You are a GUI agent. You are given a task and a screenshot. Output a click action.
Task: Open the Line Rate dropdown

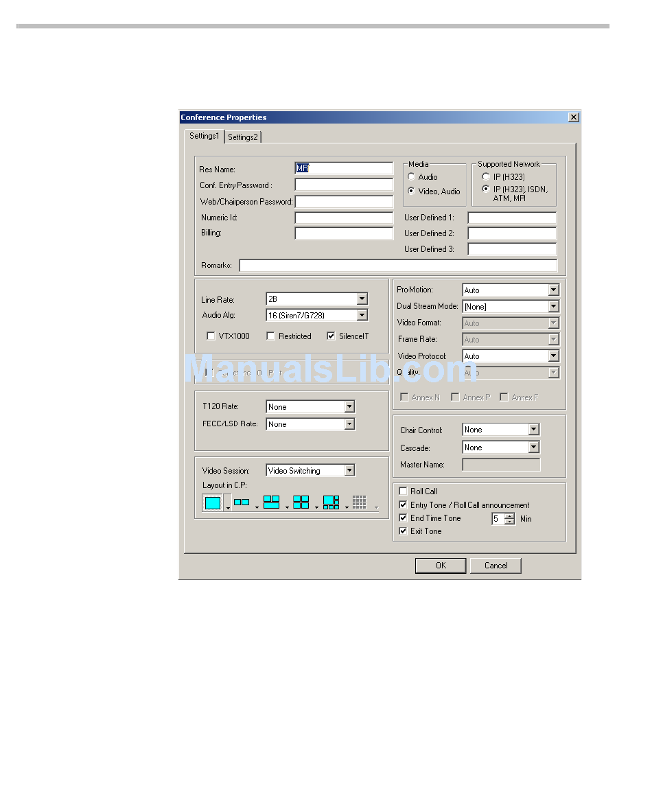[362, 299]
